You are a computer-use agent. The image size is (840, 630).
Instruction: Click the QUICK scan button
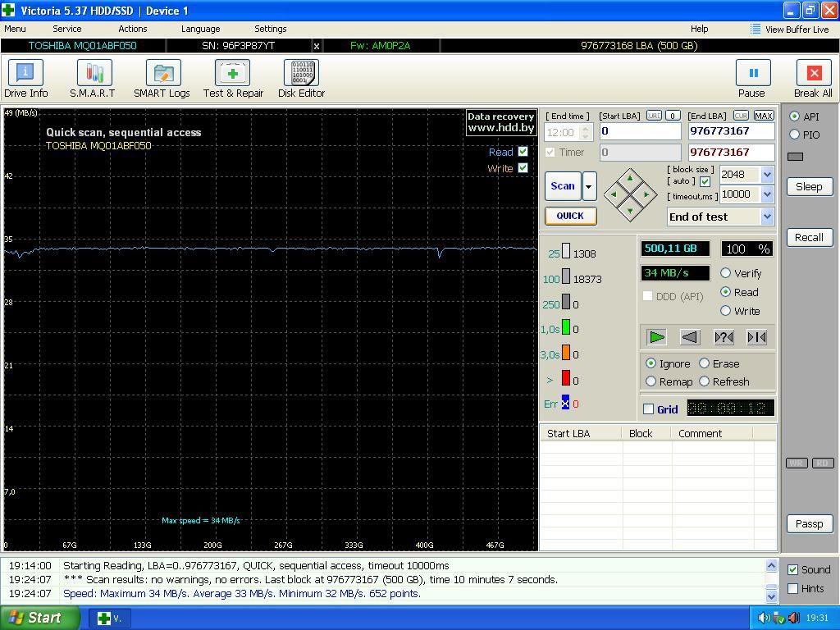coord(571,216)
